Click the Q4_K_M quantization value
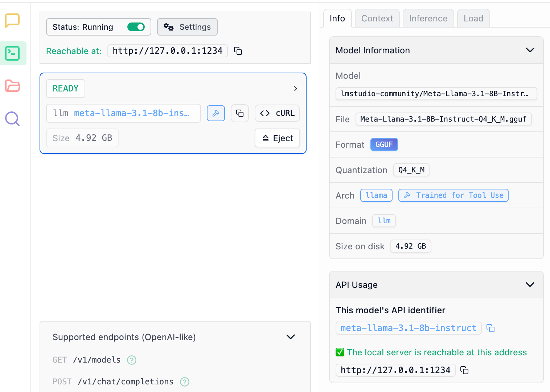The height and width of the screenshot is (392, 550). pos(411,170)
